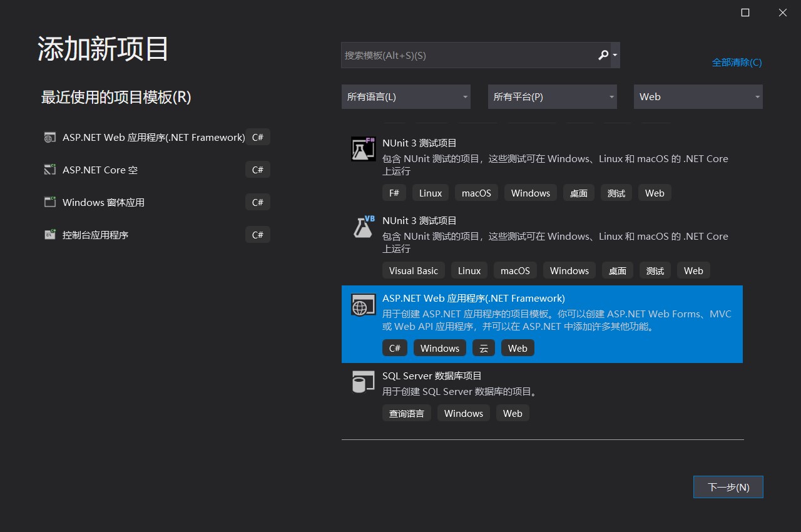Click Linux tag under Visual Basic NUnit
The height and width of the screenshot is (532, 801).
point(469,270)
